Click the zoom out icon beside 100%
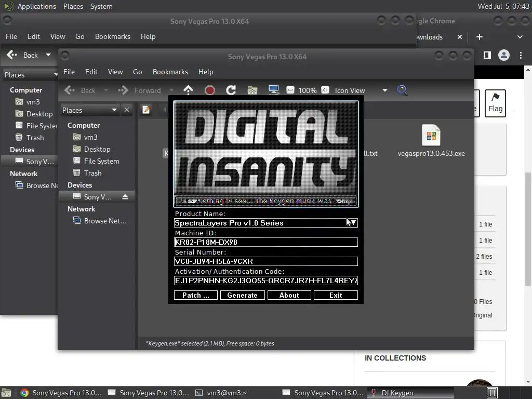 coord(290,90)
